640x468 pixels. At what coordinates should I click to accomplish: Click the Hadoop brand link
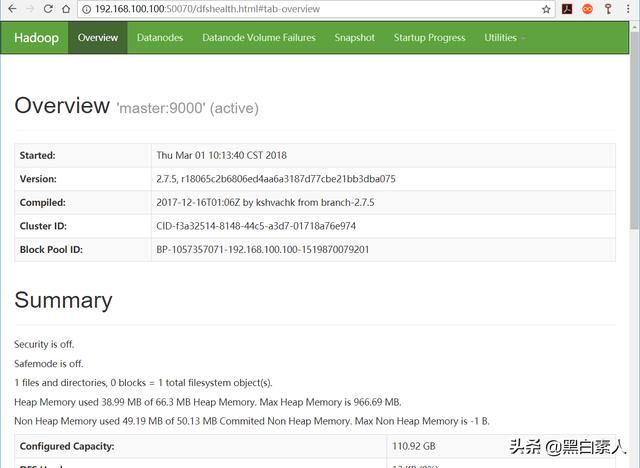click(x=35, y=38)
